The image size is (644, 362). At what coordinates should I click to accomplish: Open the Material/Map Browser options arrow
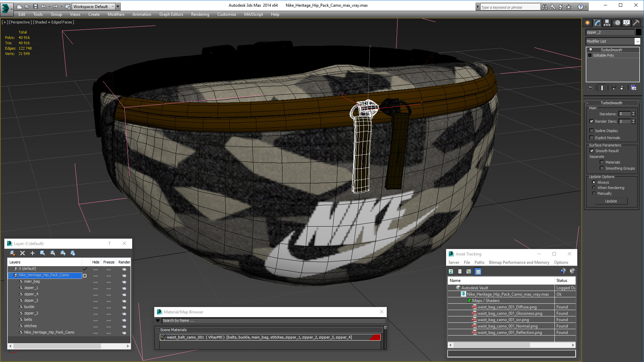[x=158, y=321]
